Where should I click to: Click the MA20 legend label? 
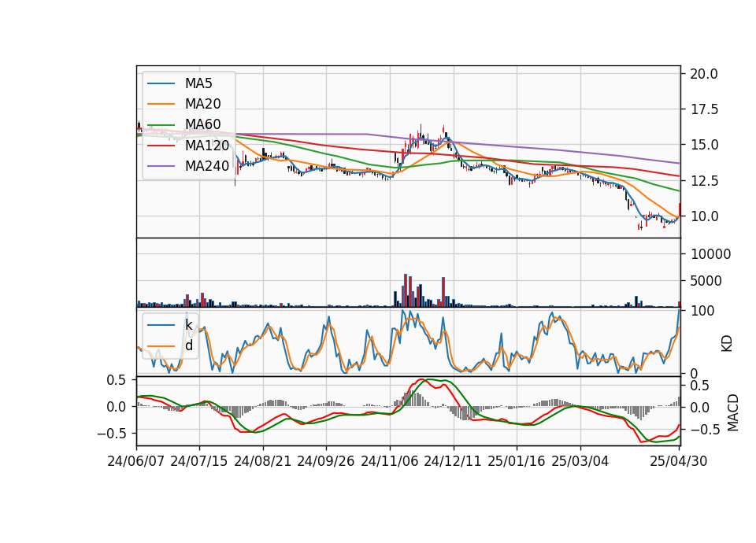(x=202, y=104)
